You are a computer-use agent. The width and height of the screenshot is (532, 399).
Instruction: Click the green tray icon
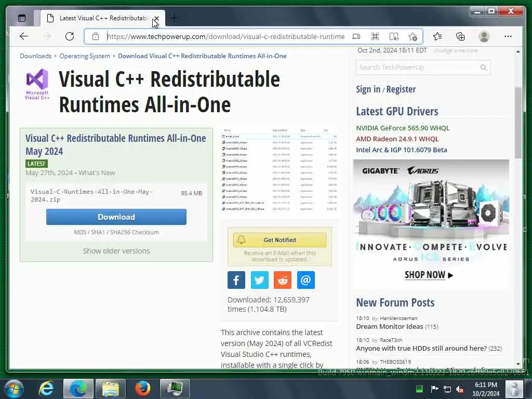(419, 389)
